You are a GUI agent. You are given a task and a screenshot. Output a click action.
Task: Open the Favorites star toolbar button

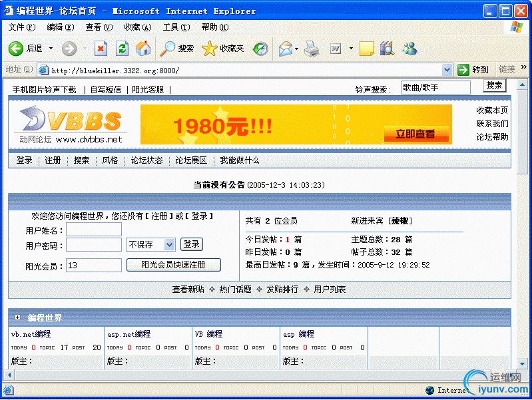pyautogui.click(x=223, y=49)
